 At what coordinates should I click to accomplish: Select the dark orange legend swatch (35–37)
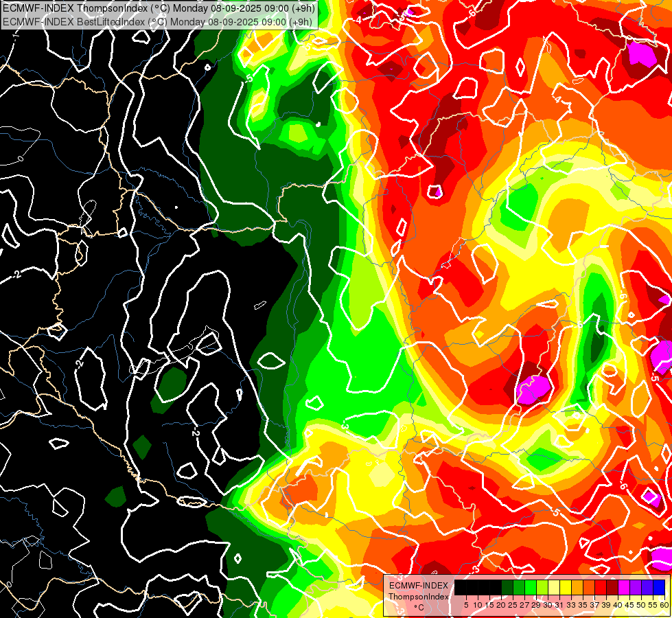click(589, 587)
